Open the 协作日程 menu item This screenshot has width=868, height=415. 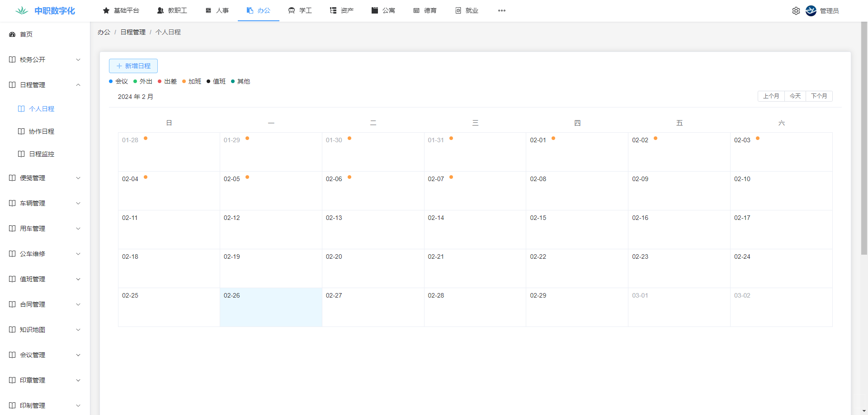tap(41, 131)
